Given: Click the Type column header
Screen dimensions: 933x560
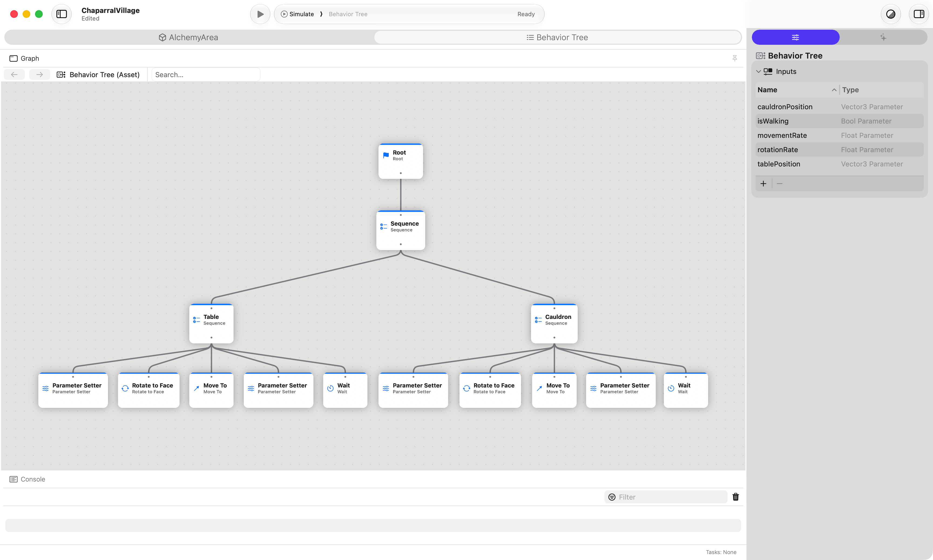Looking at the screenshot, I should (882, 90).
